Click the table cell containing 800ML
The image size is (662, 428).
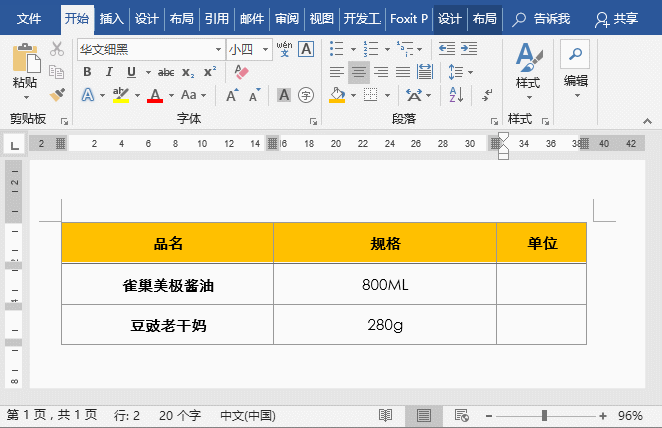385,285
